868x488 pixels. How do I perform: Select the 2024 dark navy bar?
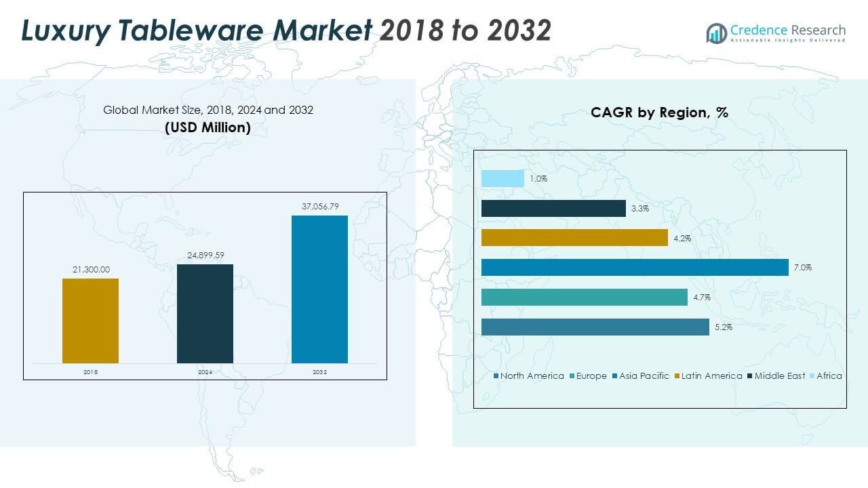coord(205,313)
